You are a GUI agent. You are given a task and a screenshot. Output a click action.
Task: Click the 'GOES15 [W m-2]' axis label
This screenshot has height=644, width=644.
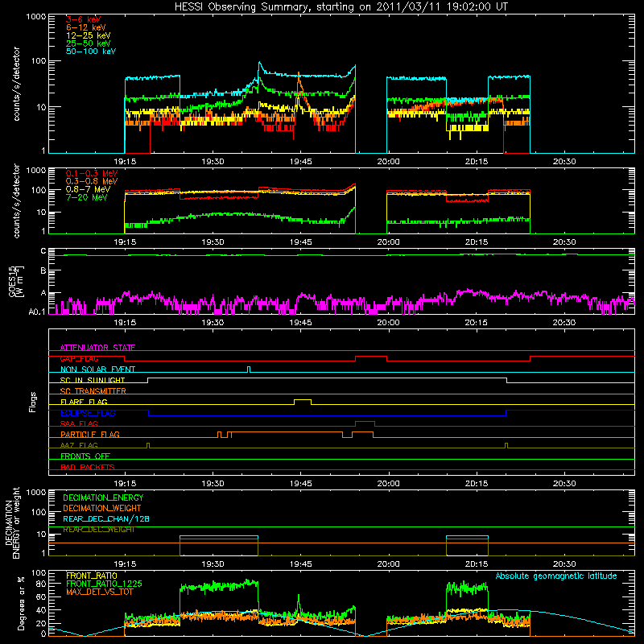tap(16, 281)
